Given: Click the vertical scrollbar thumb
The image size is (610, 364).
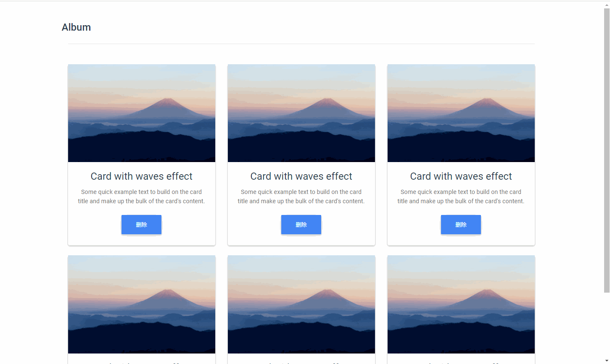Looking at the screenshot, I should (x=607, y=150).
